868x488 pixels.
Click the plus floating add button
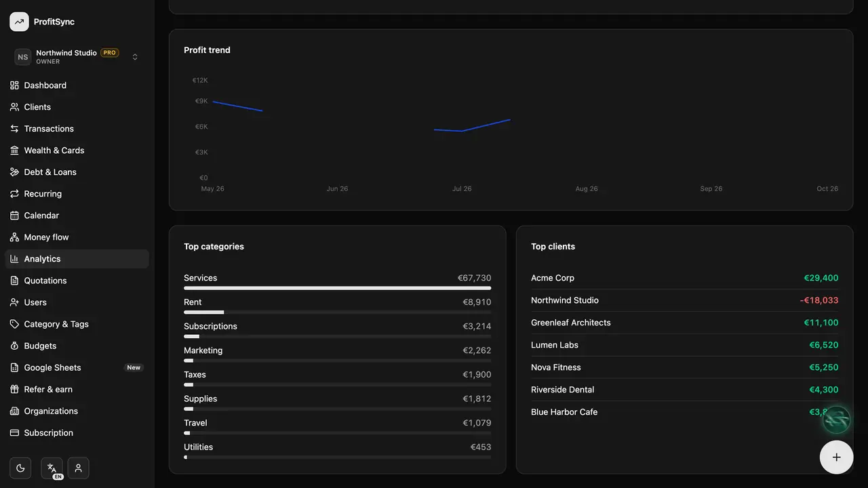point(837,457)
